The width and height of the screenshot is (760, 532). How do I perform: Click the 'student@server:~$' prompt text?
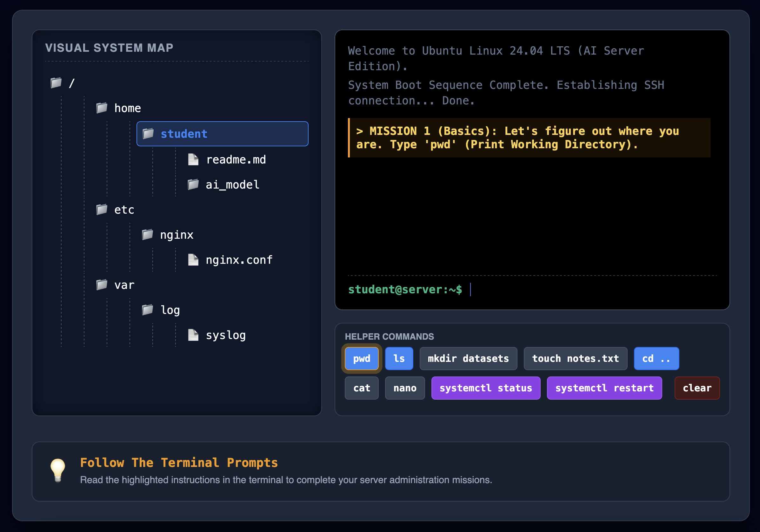pyautogui.click(x=405, y=290)
